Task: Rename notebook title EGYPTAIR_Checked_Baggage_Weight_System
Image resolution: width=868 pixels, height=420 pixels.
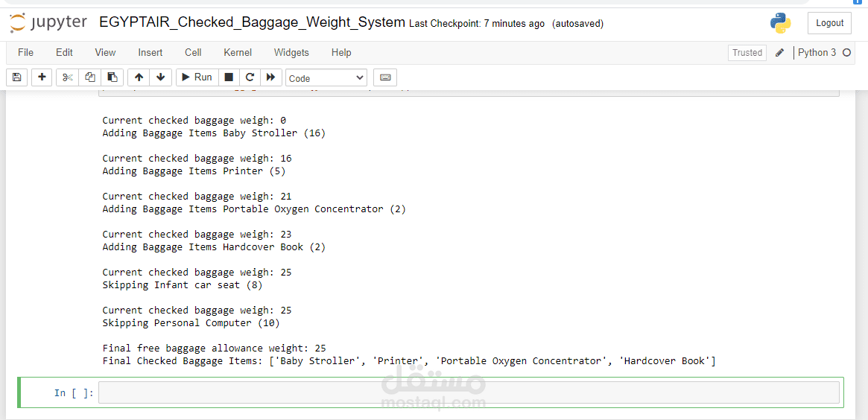Action: (252, 22)
